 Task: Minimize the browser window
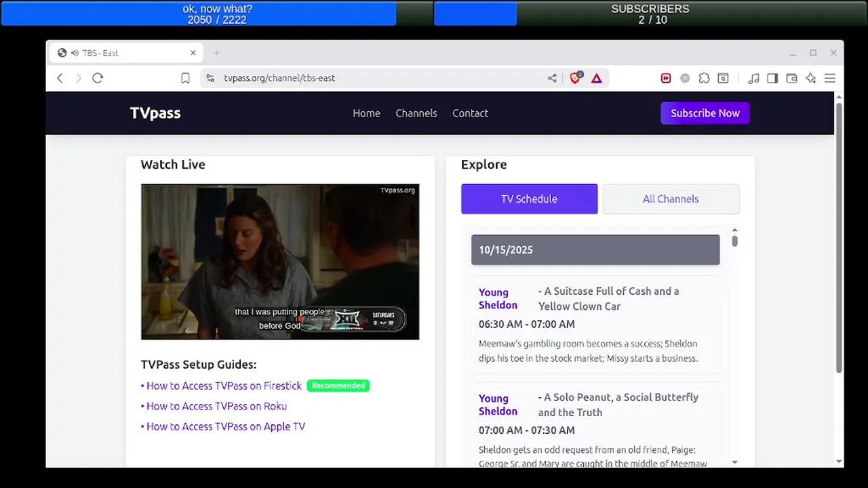point(793,53)
